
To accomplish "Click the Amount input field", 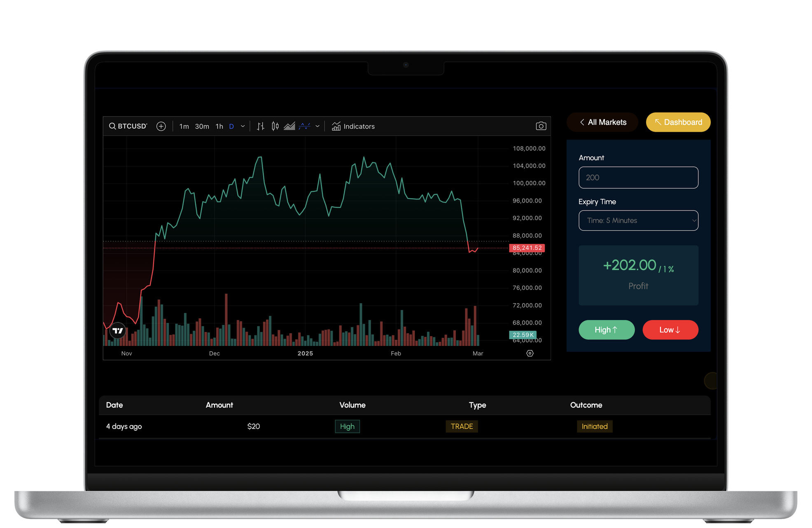I will (x=638, y=178).
